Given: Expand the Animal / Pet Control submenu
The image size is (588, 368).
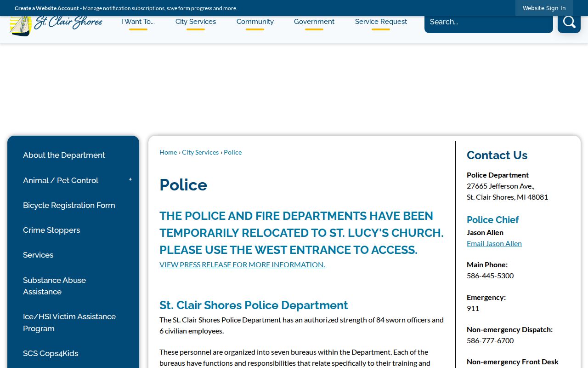Looking at the screenshot, I should tap(130, 180).
